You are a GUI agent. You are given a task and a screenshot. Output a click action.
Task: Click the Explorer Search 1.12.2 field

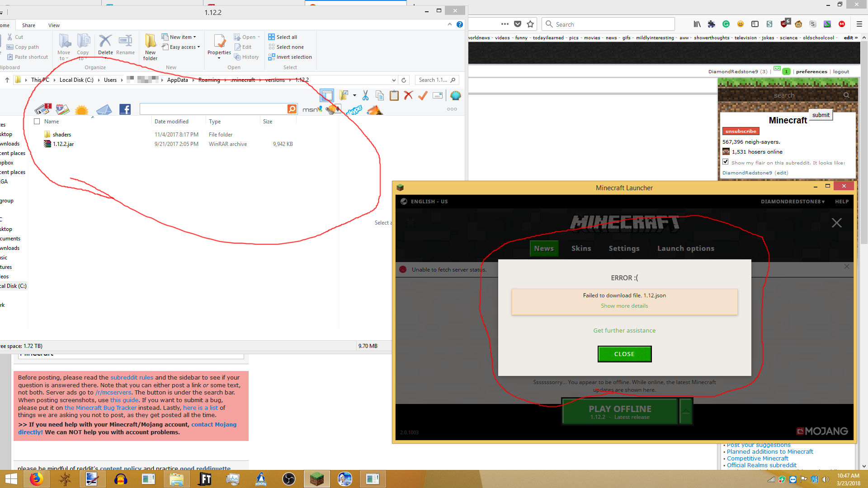pyautogui.click(x=434, y=80)
